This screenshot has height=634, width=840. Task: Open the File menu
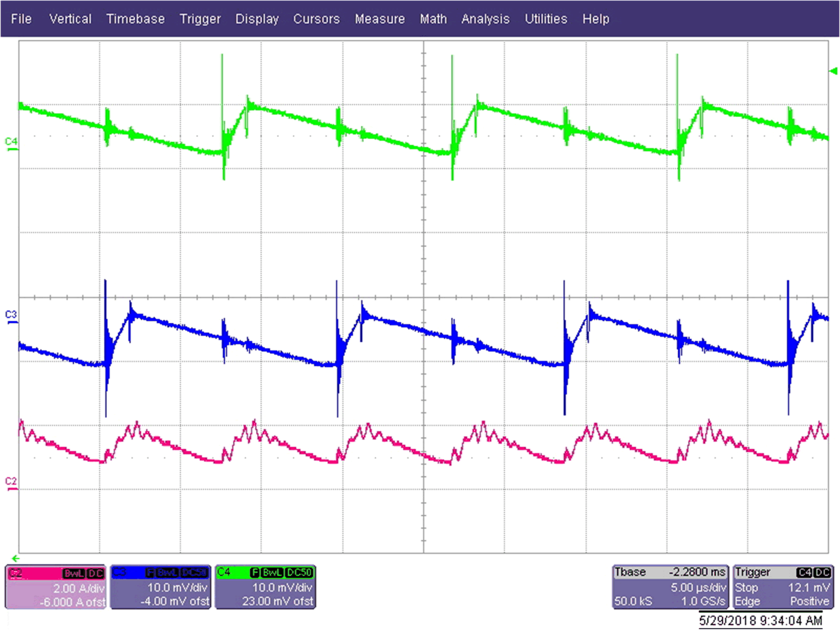21,19
